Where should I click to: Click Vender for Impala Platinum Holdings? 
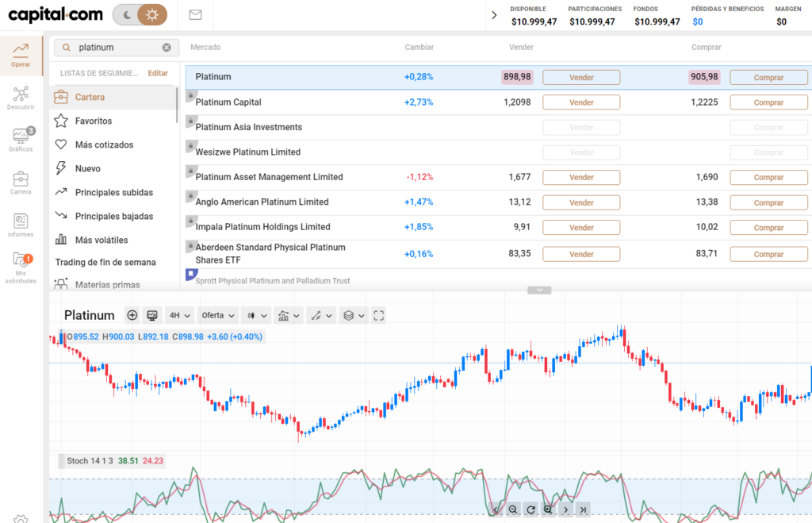pos(581,228)
